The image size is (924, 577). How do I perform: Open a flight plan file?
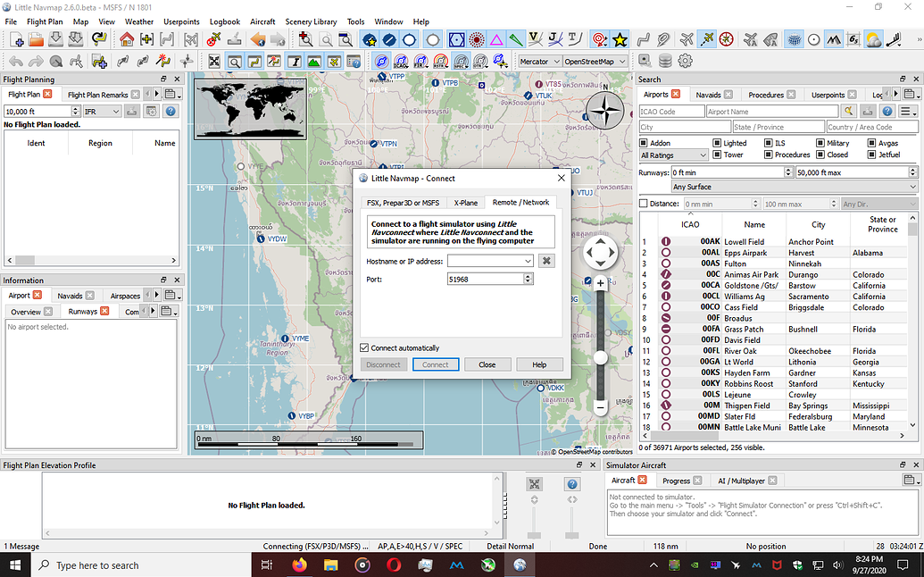(x=35, y=39)
